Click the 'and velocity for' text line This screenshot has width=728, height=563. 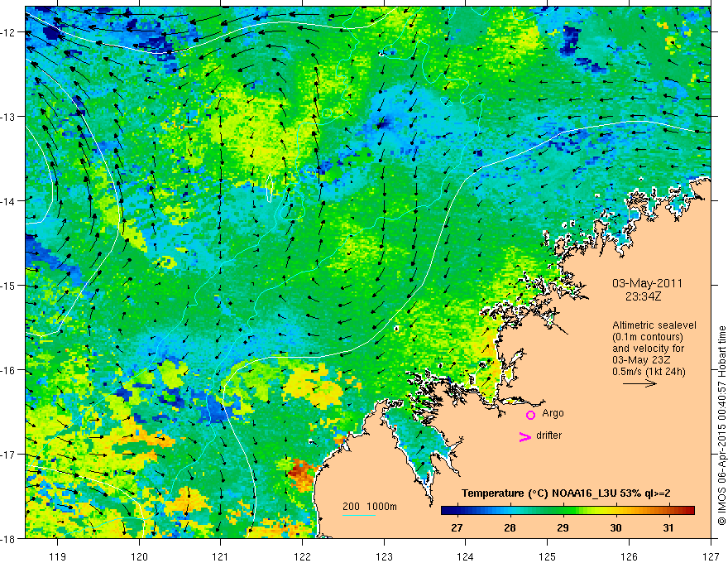pyautogui.click(x=648, y=349)
